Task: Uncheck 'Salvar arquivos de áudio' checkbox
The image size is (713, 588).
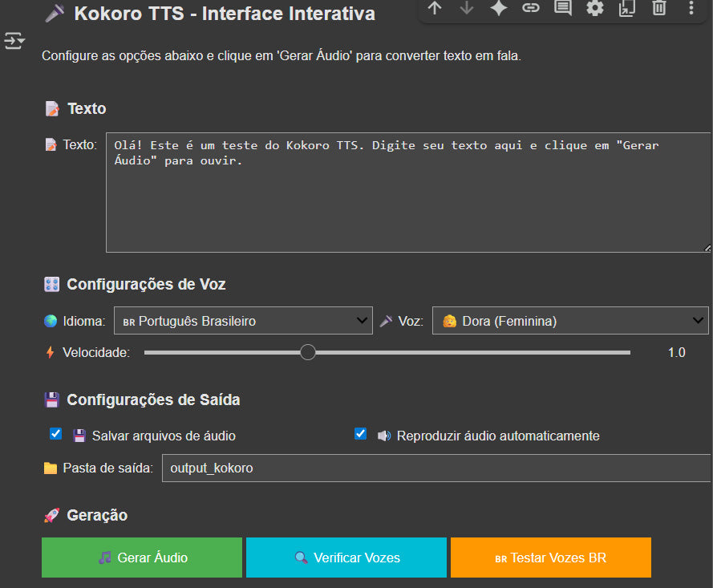Action: click(55, 434)
